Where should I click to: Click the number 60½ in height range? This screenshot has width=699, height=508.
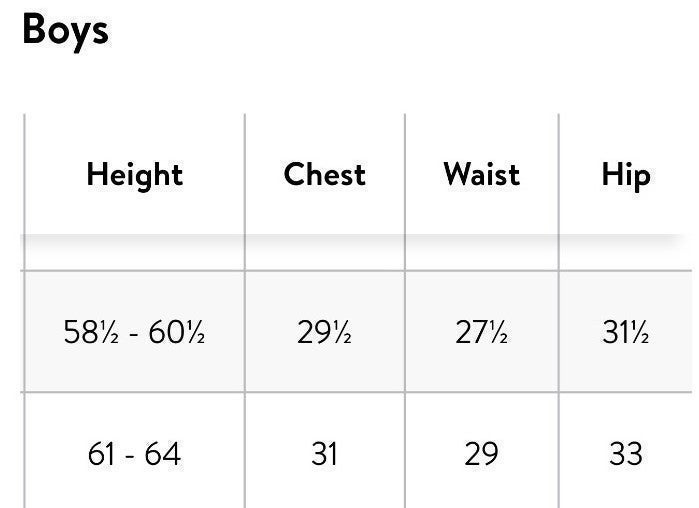(177, 332)
